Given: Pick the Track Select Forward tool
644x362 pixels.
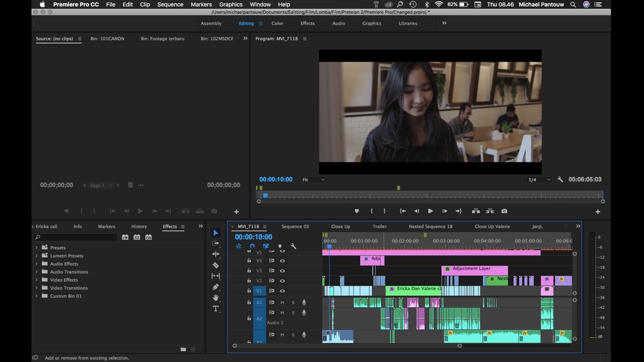Looking at the screenshot, I should 215,243.
